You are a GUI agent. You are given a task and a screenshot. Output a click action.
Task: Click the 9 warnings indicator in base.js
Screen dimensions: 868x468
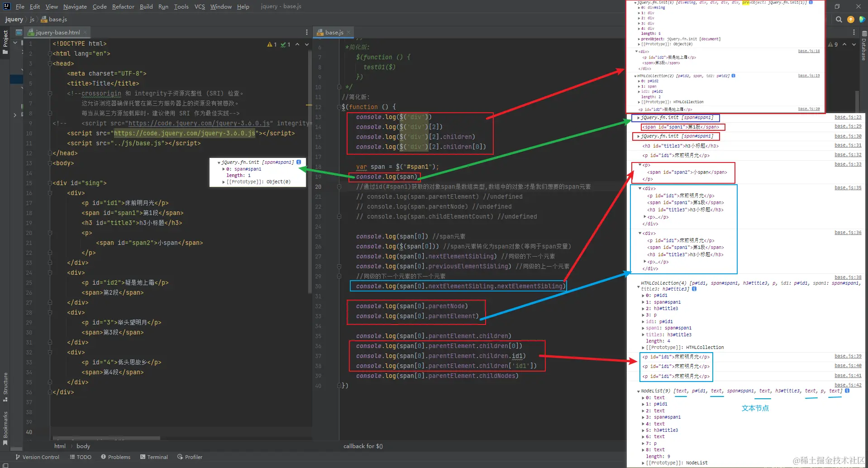click(833, 44)
